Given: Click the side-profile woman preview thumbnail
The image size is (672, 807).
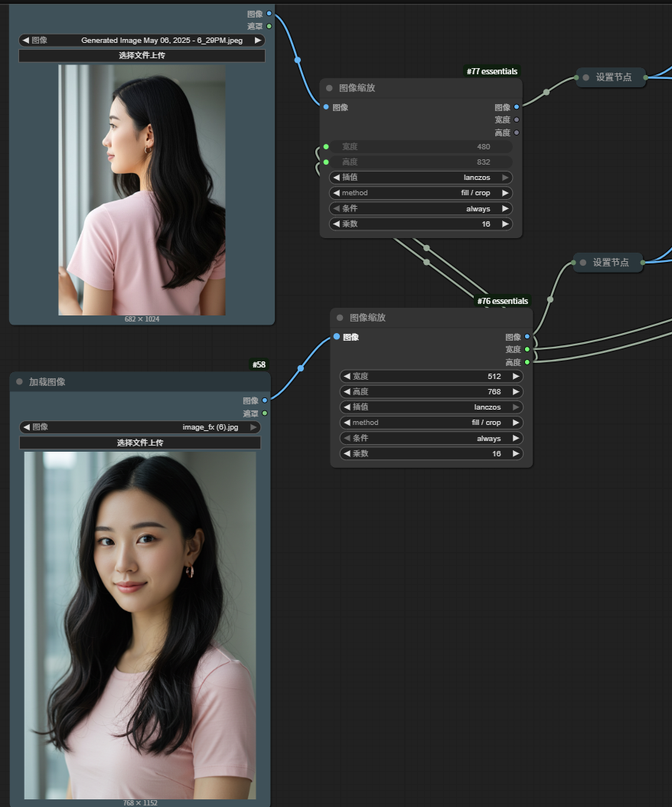Looking at the screenshot, I should pyautogui.click(x=142, y=190).
